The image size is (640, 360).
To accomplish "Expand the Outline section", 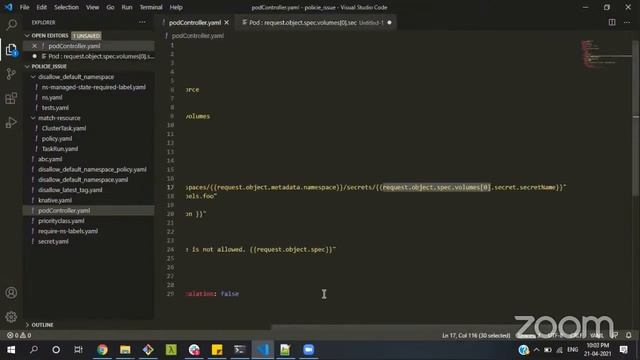I will coord(27,325).
